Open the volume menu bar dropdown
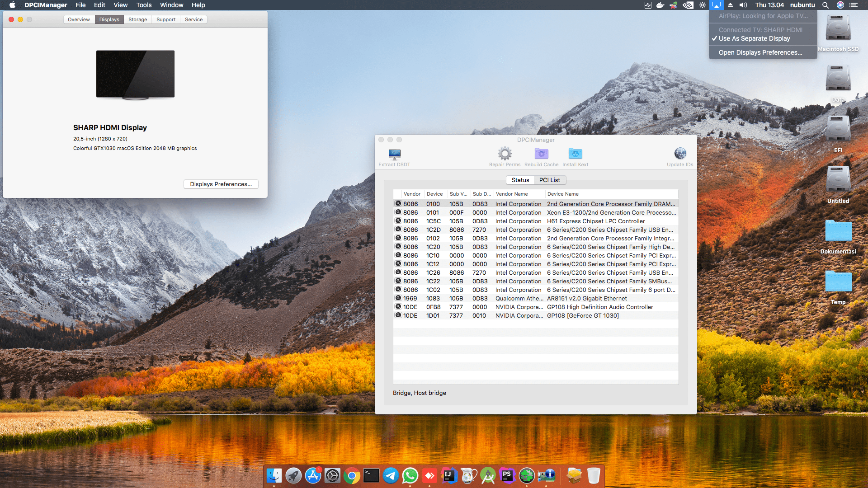Image resolution: width=868 pixels, height=488 pixels. pyautogui.click(x=743, y=5)
